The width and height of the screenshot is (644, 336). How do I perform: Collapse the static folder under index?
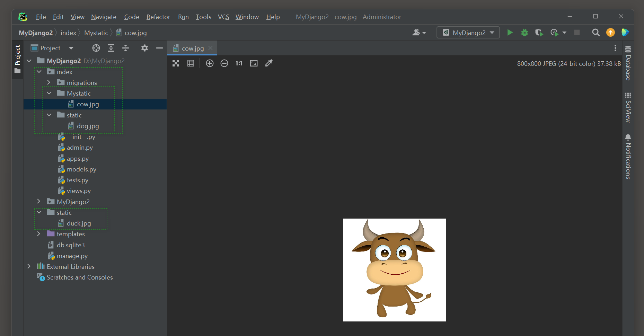49,115
